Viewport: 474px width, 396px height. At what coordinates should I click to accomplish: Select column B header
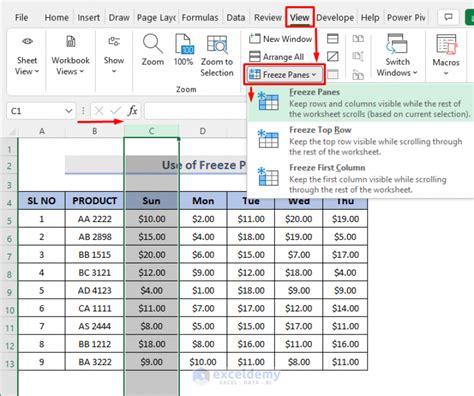(95, 131)
